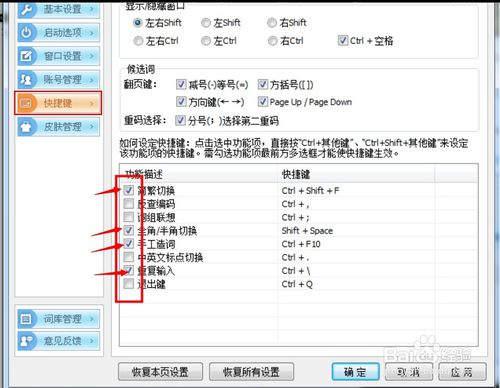The height and width of the screenshot is (388, 500).
Task: Toggle 方括号([ ]) page key checkbox
Action: [263, 84]
